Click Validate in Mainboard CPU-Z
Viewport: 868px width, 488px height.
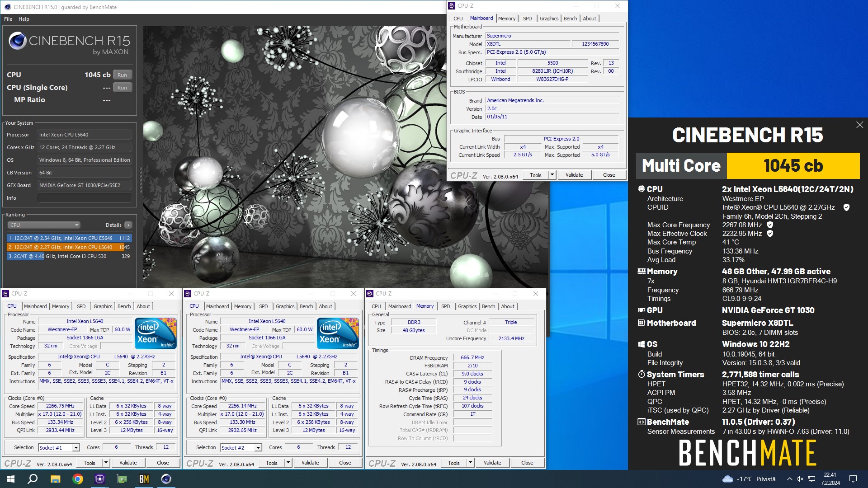click(574, 175)
